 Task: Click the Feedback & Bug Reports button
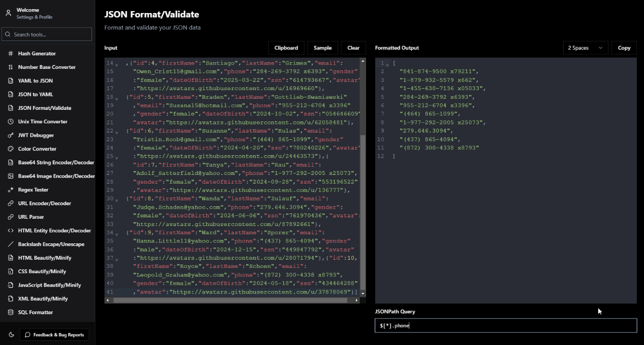click(x=54, y=335)
